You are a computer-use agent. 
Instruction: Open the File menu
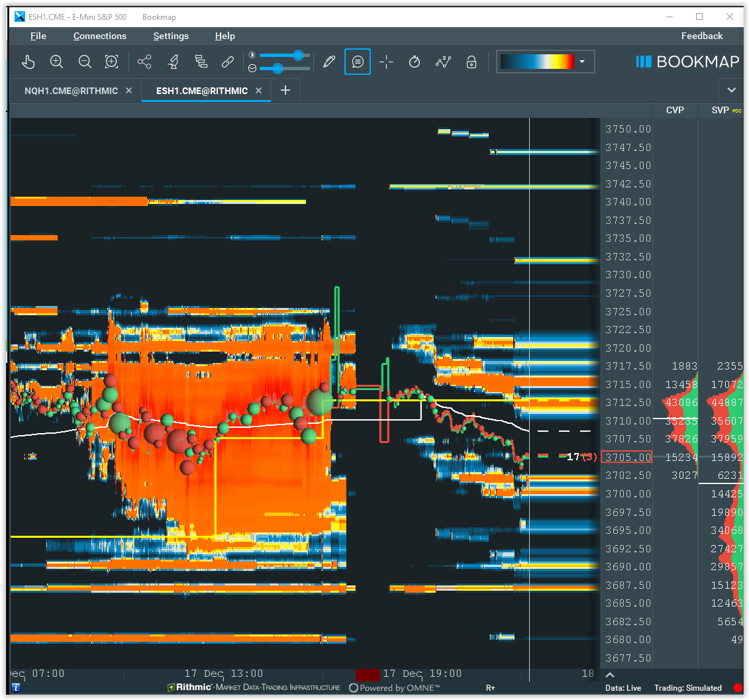38,36
